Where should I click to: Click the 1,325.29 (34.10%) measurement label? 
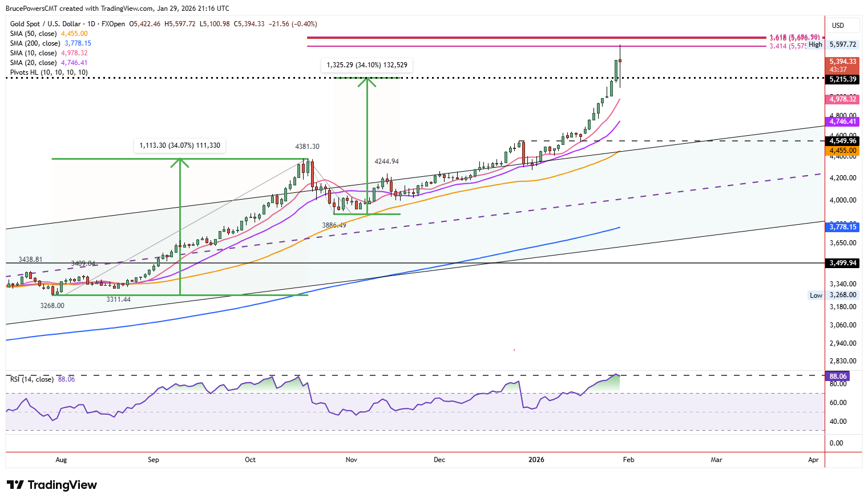[367, 65]
